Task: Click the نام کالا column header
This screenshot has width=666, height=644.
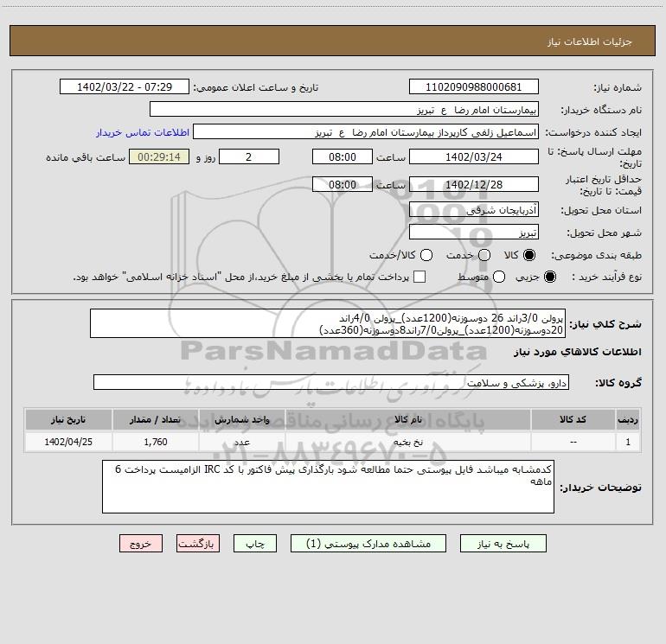Action: tap(408, 420)
